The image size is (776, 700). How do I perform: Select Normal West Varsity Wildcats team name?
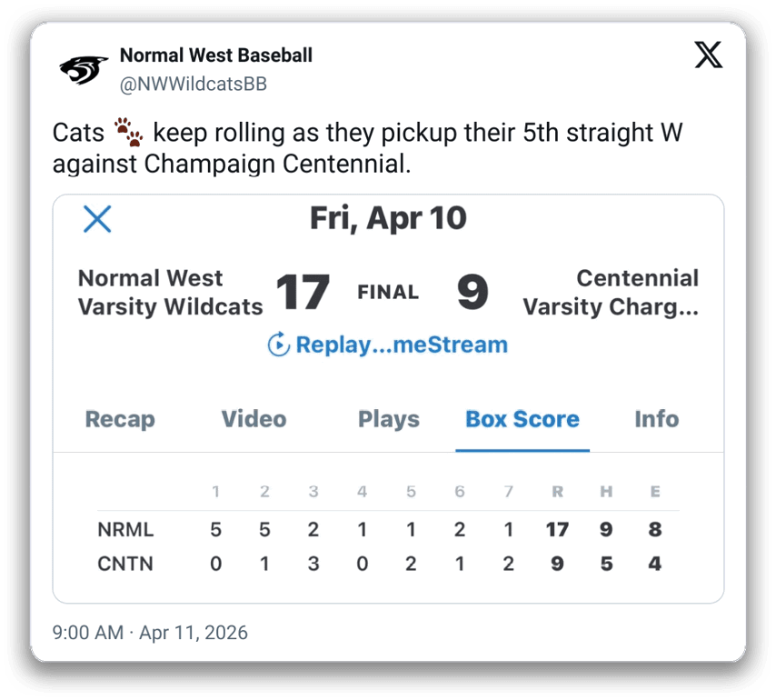click(170, 293)
